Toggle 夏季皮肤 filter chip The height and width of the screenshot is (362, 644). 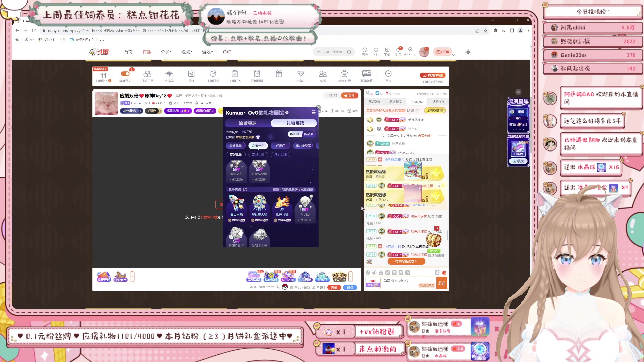(x=258, y=155)
